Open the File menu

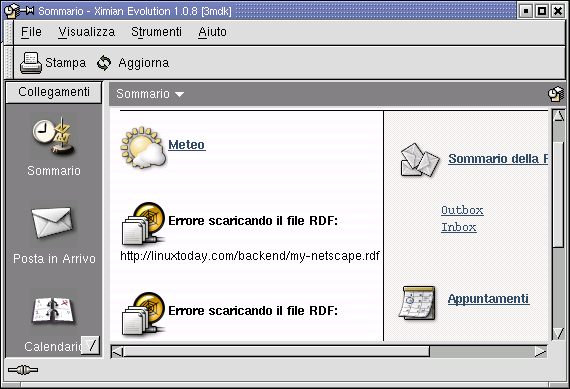(x=31, y=32)
